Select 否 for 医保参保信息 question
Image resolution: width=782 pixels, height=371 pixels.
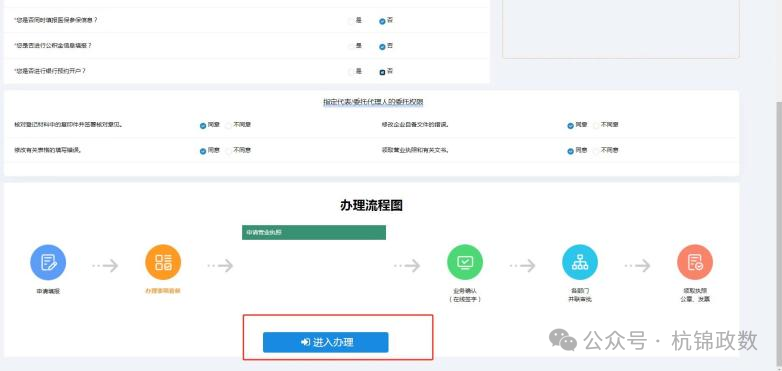coord(382,21)
